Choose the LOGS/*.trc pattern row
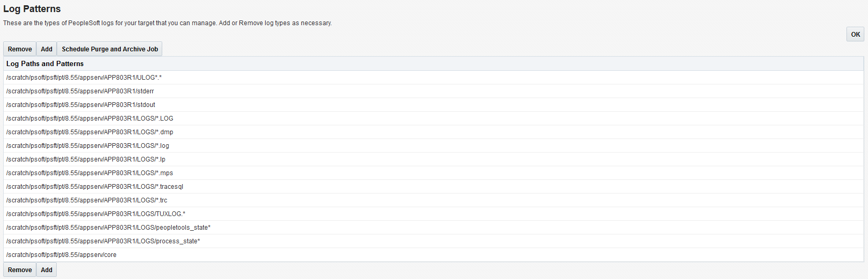Viewport: 868px width, 279px height. click(87, 200)
